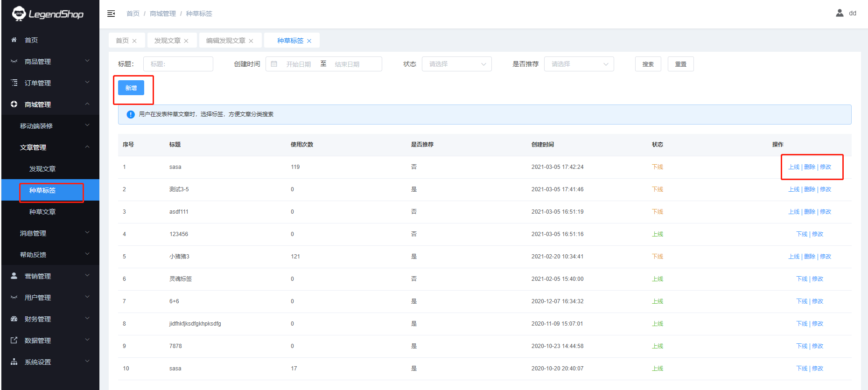Image resolution: width=868 pixels, height=390 pixels.
Task: Switch to the 首页 tab
Action: point(122,41)
